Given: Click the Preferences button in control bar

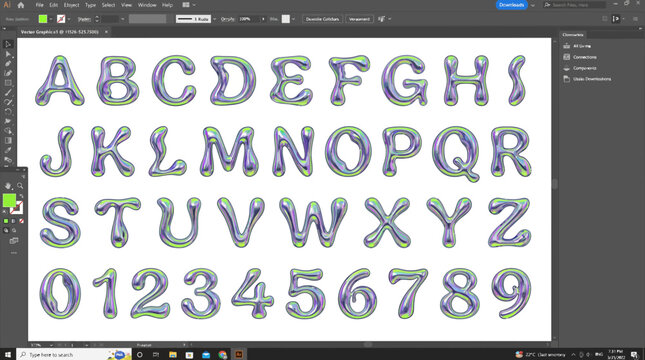Looking at the screenshot, I should tap(359, 19).
